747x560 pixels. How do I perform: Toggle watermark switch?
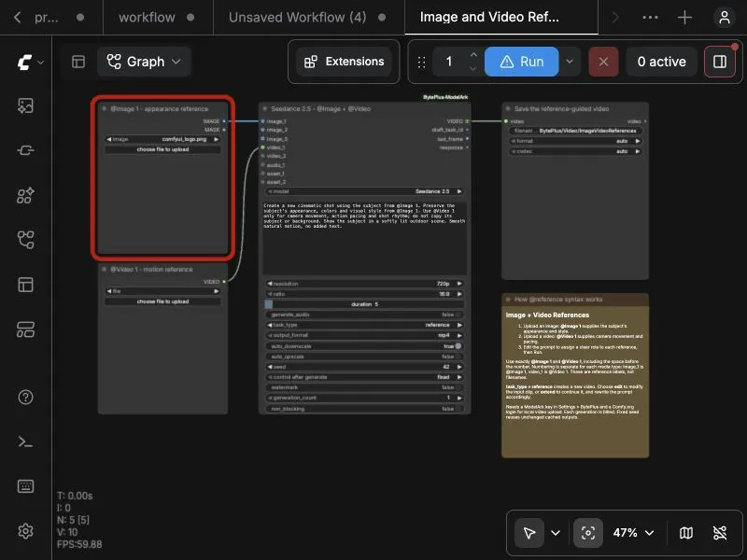pos(364,387)
